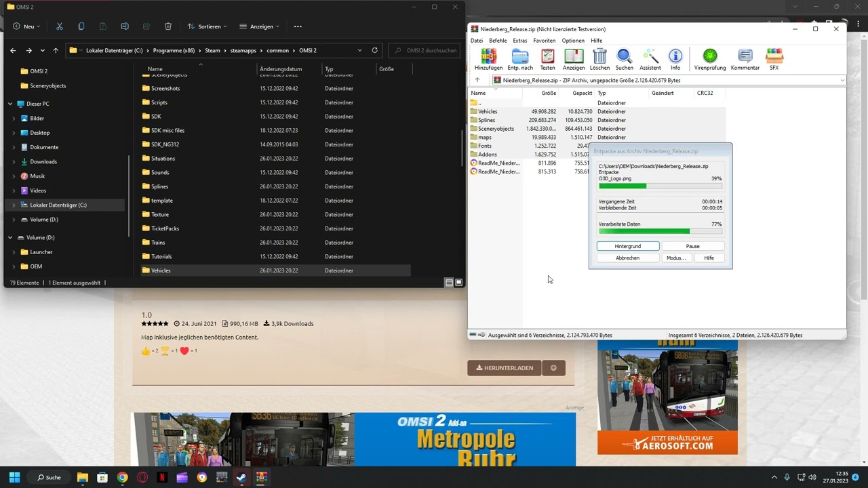Viewport: 868px width, 488px height.
Task: Click the HERUNTERLADEN download button
Action: 504,368
